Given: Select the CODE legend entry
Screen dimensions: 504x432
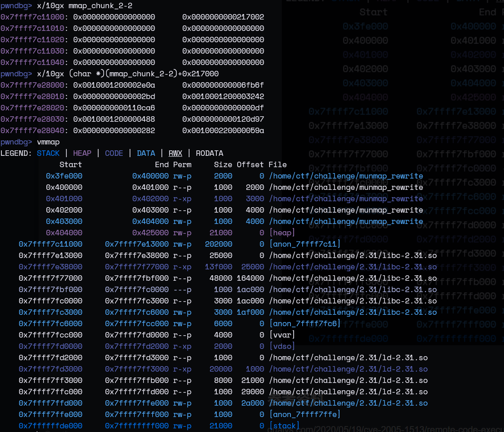Looking at the screenshot, I should pos(114,153).
